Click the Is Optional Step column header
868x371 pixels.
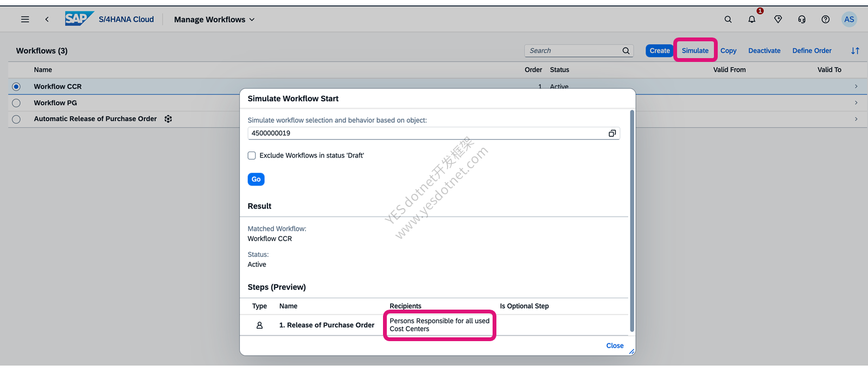click(x=524, y=306)
